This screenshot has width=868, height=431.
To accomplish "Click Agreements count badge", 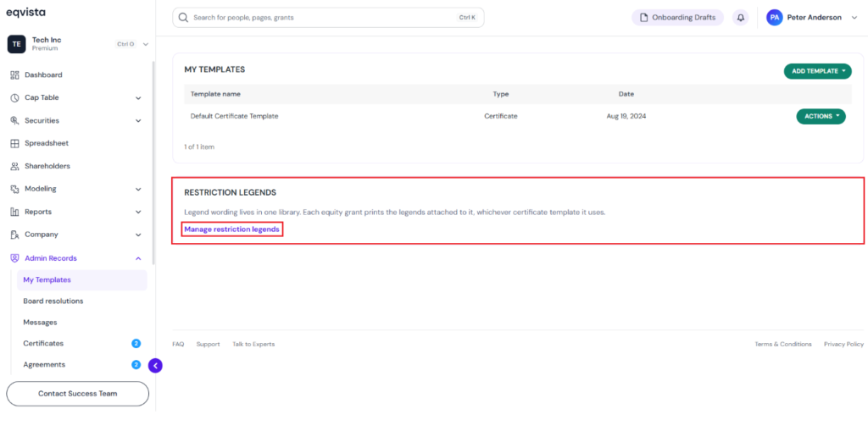I will point(136,365).
